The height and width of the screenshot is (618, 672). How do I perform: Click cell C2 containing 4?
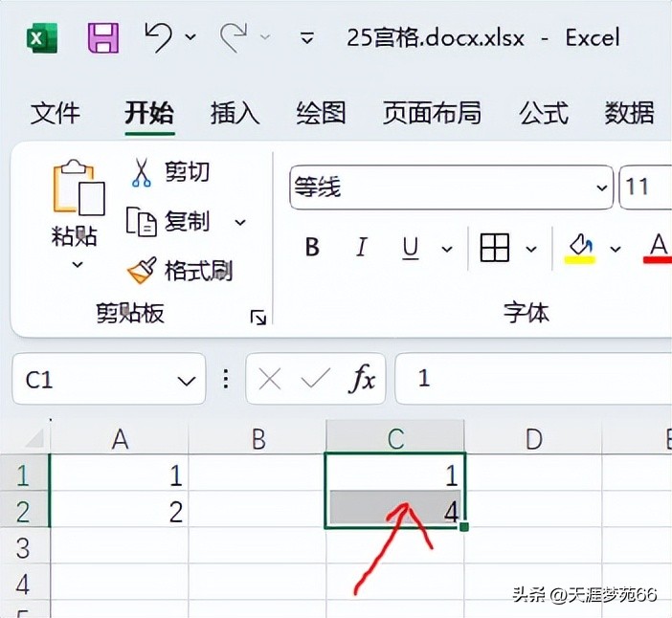point(395,510)
